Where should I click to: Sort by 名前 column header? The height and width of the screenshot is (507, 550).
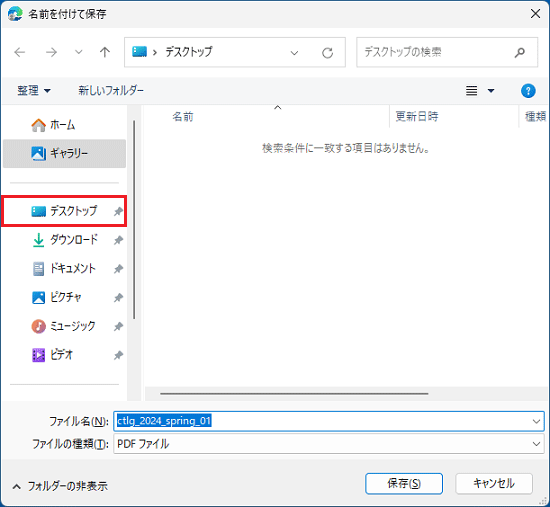point(183,116)
